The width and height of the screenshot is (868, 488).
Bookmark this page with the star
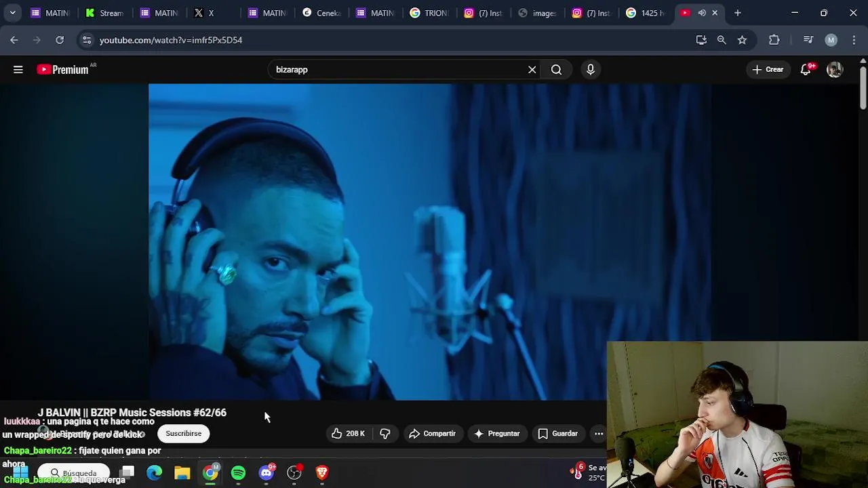click(742, 40)
